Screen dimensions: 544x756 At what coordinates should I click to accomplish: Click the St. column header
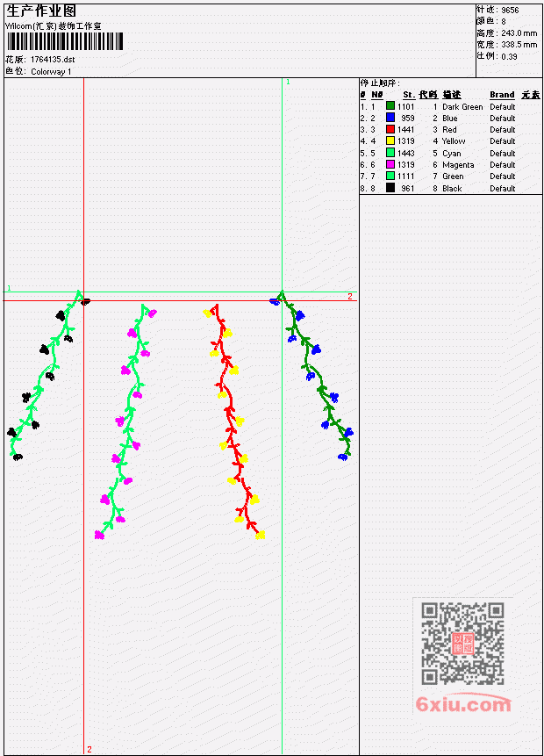(x=409, y=95)
